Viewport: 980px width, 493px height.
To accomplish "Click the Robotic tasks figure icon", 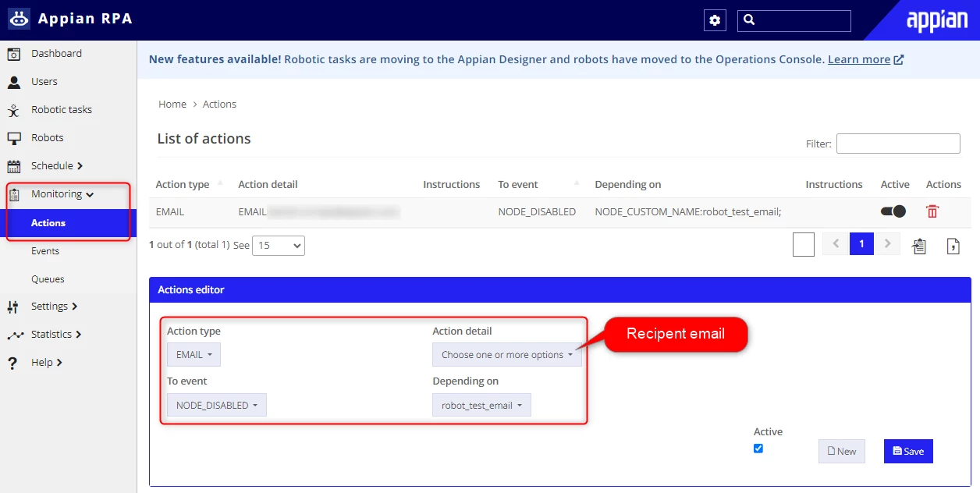I will coord(14,110).
